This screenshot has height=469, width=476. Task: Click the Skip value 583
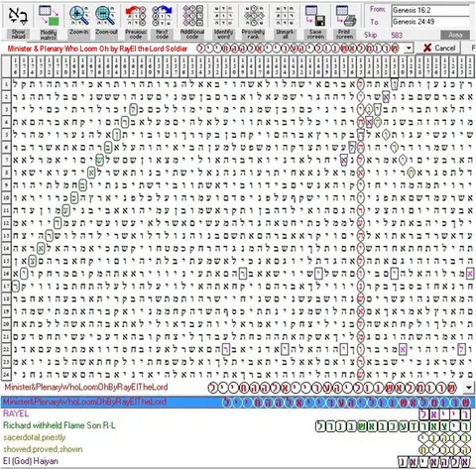pos(397,35)
